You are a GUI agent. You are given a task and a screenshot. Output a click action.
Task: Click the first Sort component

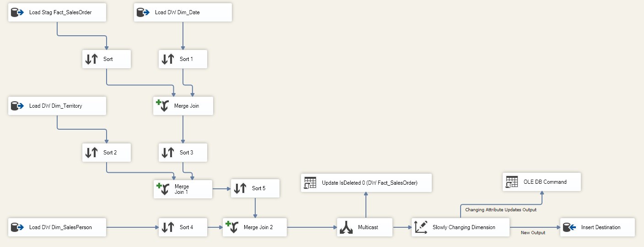[107, 59]
